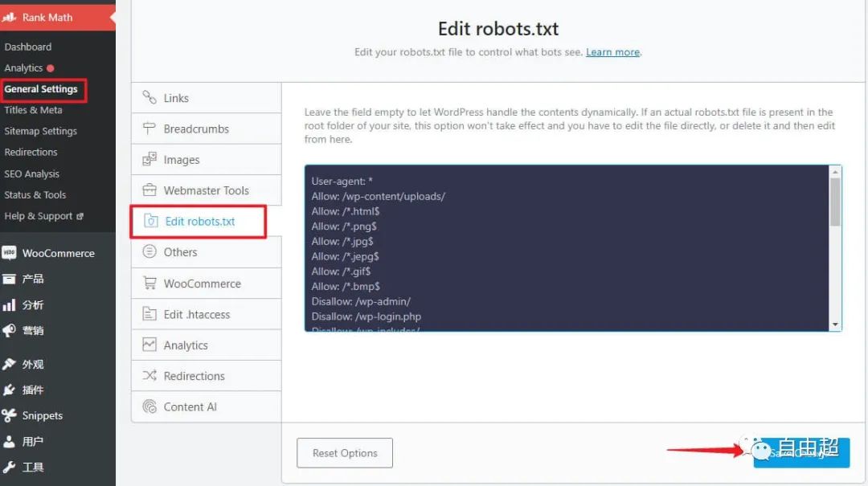Switch to Images settings tab
This screenshot has height=486, width=868.
[x=207, y=159]
